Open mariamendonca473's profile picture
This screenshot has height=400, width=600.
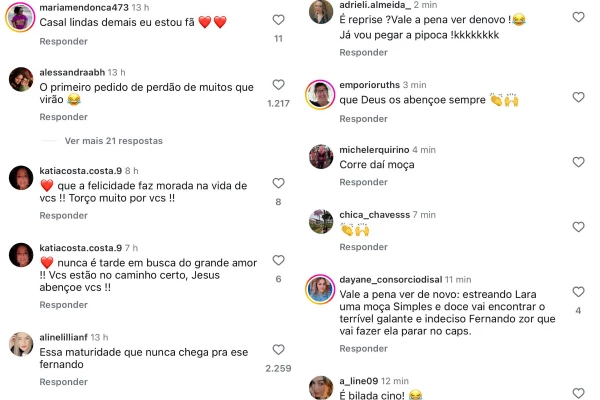pyautogui.click(x=20, y=17)
